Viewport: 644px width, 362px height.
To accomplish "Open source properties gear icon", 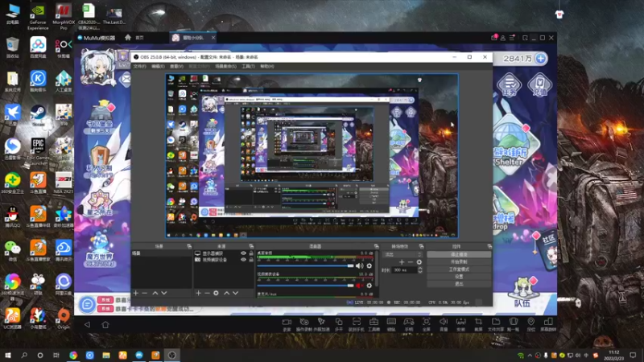I will [216, 293].
